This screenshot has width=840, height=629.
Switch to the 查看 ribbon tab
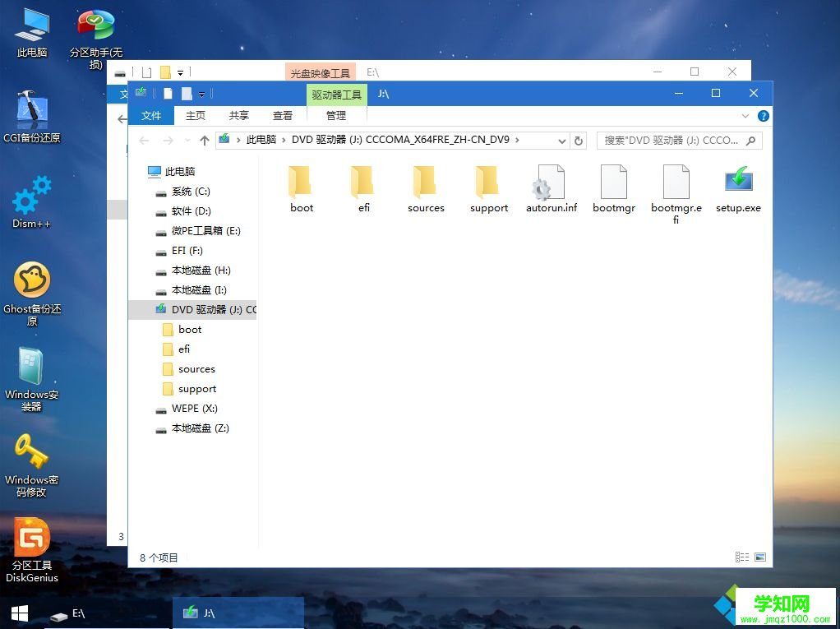coord(282,115)
